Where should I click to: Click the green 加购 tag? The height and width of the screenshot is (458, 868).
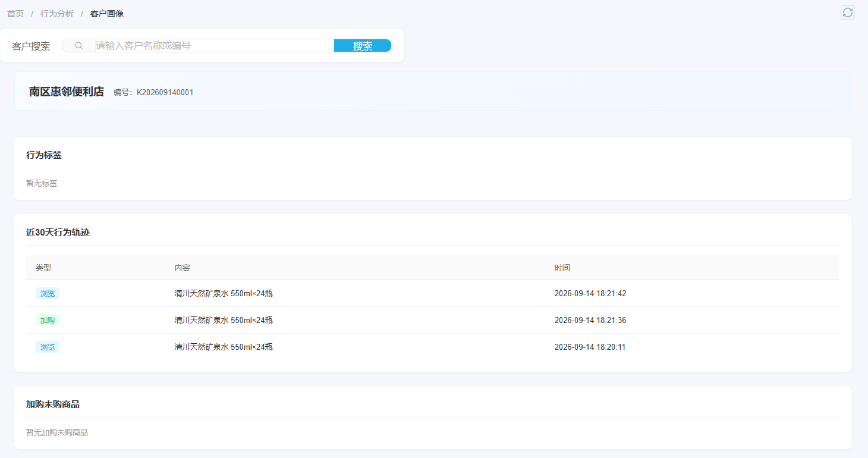pos(48,320)
